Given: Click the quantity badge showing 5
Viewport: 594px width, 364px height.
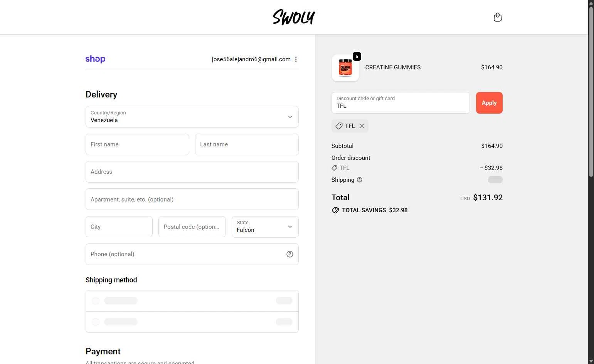Looking at the screenshot, I should [x=357, y=57].
